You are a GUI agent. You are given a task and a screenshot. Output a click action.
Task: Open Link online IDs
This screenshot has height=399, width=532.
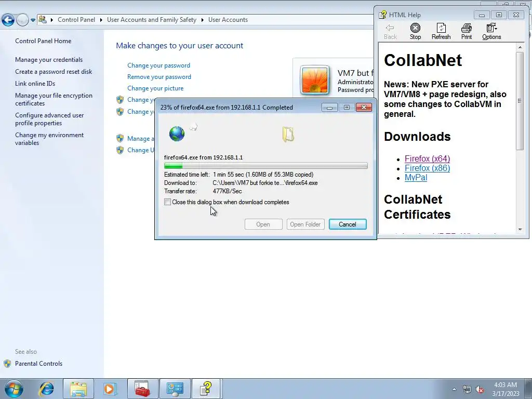tap(35, 84)
